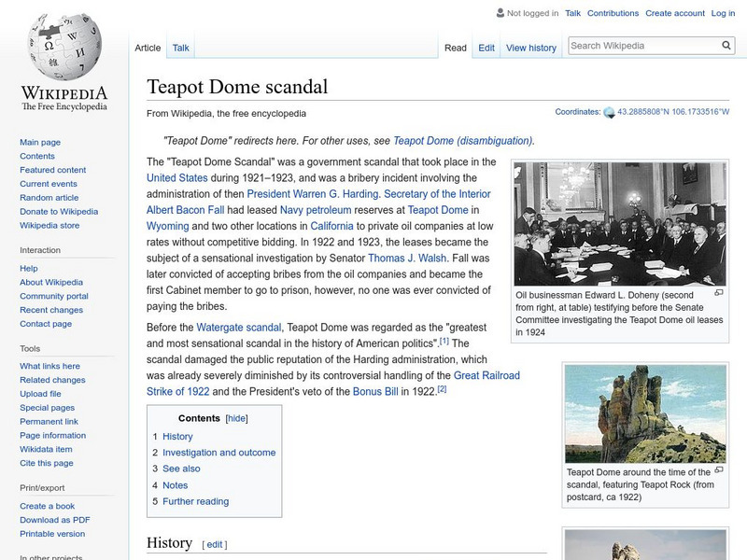Click footnote reference [2]
The height and width of the screenshot is (560, 747).
pyautogui.click(x=442, y=389)
